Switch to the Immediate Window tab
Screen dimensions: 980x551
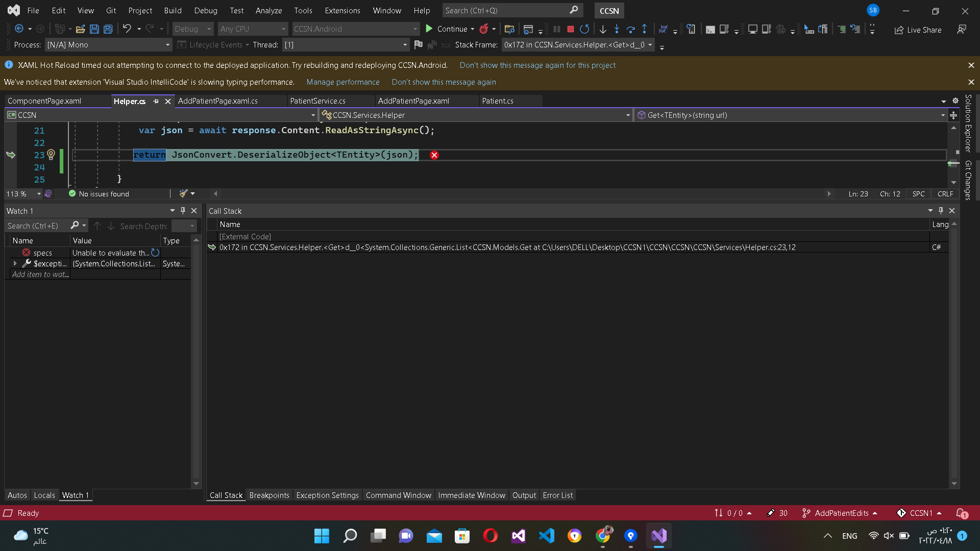472,495
